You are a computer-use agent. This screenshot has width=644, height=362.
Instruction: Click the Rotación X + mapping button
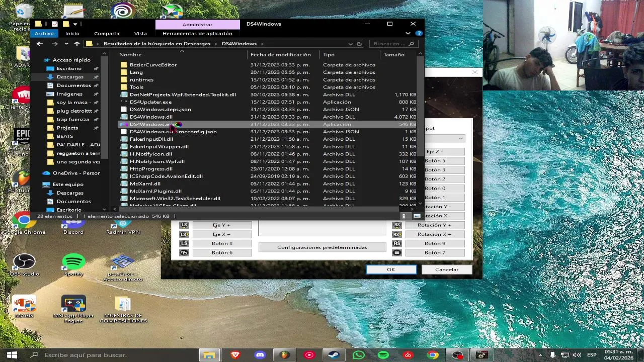435,234
